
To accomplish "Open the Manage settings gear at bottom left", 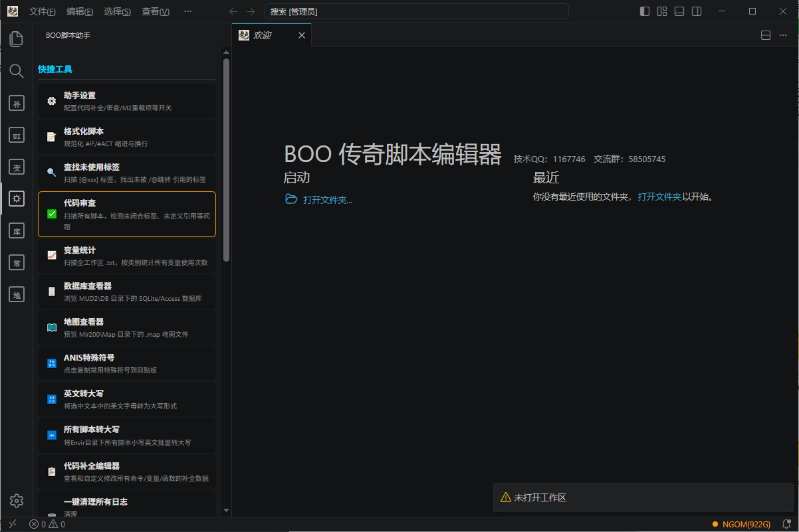I will 17,501.
